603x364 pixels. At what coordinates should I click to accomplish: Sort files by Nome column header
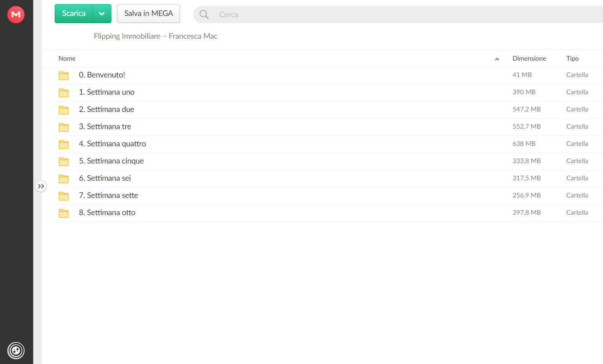pyautogui.click(x=67, y=59)
